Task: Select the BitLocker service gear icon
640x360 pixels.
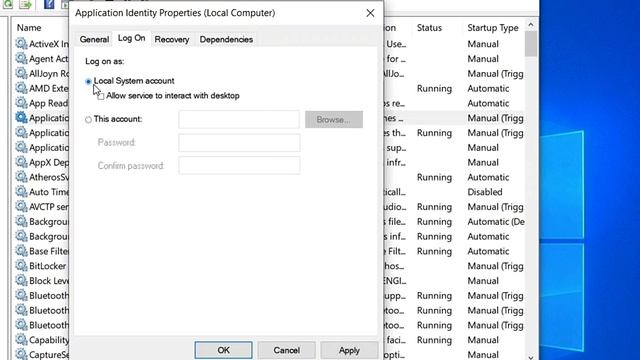Action: click(x=21, y=265)
